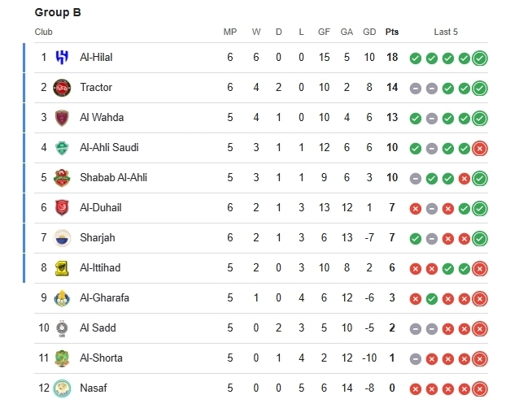Select the Al-Ahli Saudi club badge
532x412 pixels.
click(x=62, y=148)
